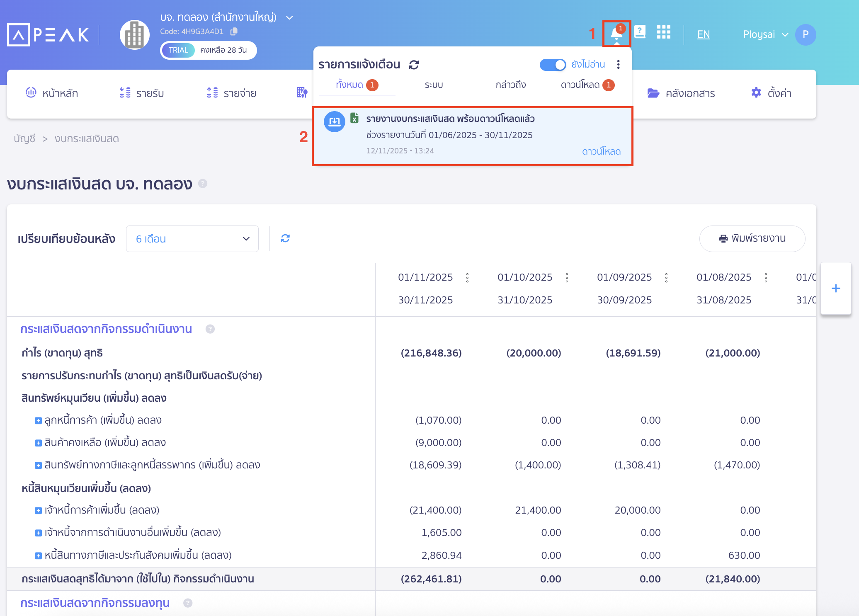Click พิมพ์รายงาน print button

coord(752,238)
